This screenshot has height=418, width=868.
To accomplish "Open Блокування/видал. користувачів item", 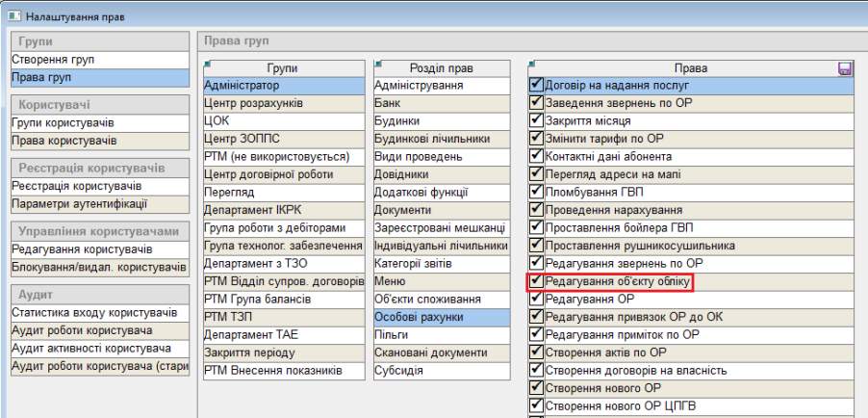I will coord(96,267).
